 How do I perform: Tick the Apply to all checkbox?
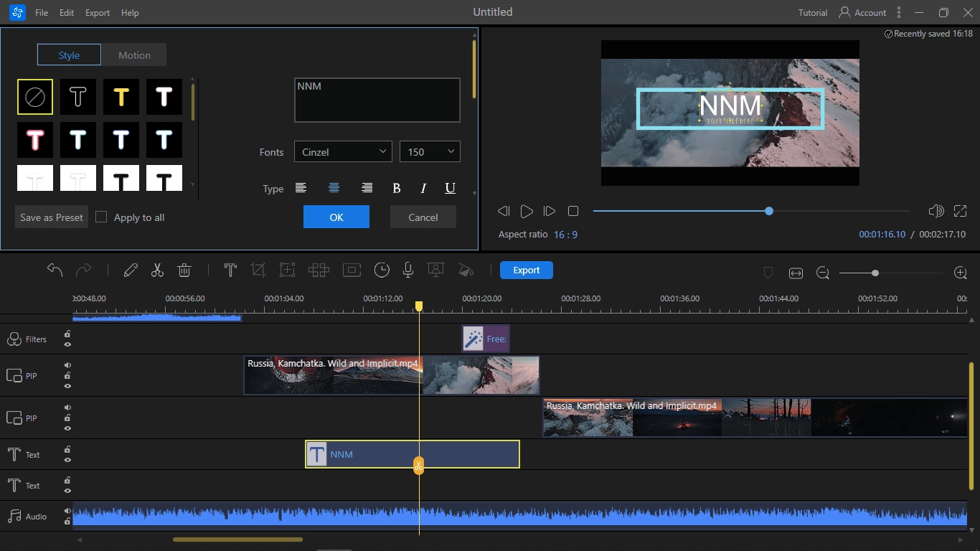pos(101,217)
